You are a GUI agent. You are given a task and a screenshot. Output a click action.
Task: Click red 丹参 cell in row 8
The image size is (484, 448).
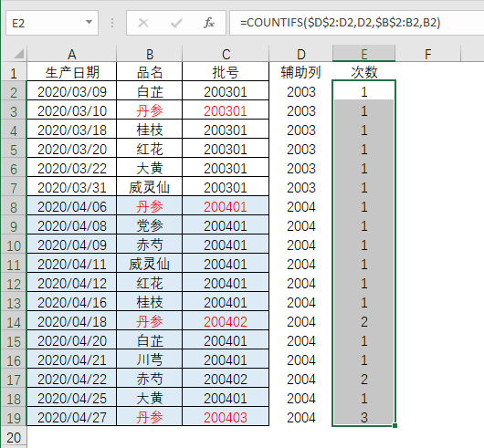coord(150,206)
